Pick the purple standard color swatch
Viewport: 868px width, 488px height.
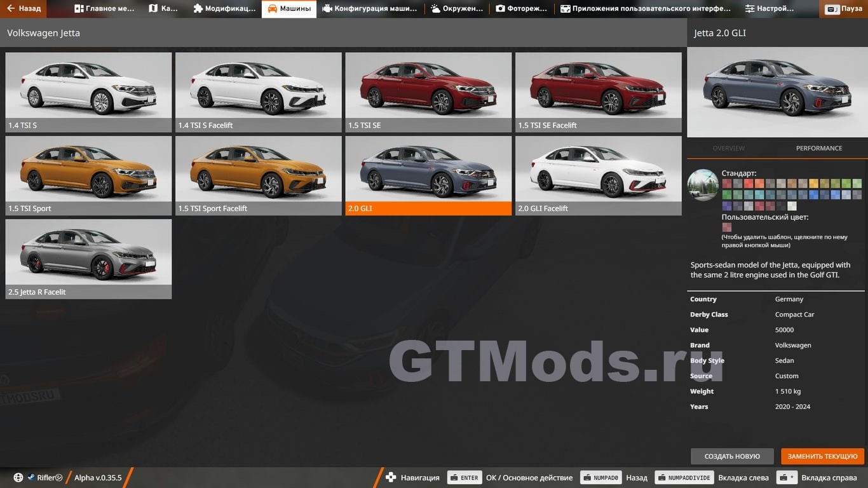727,206
